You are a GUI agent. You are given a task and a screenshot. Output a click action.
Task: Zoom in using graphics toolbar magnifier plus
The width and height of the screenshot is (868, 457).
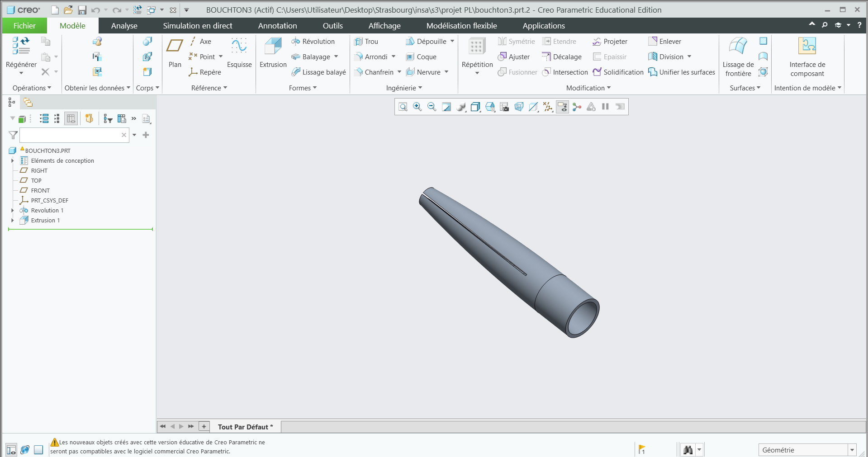[417, 107]
